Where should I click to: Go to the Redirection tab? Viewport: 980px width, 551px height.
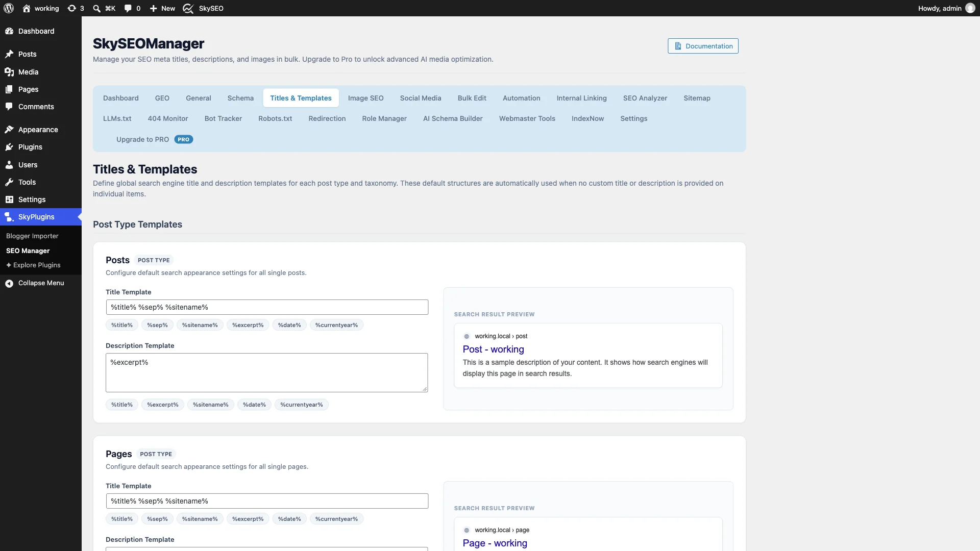(x=327, y=118)
